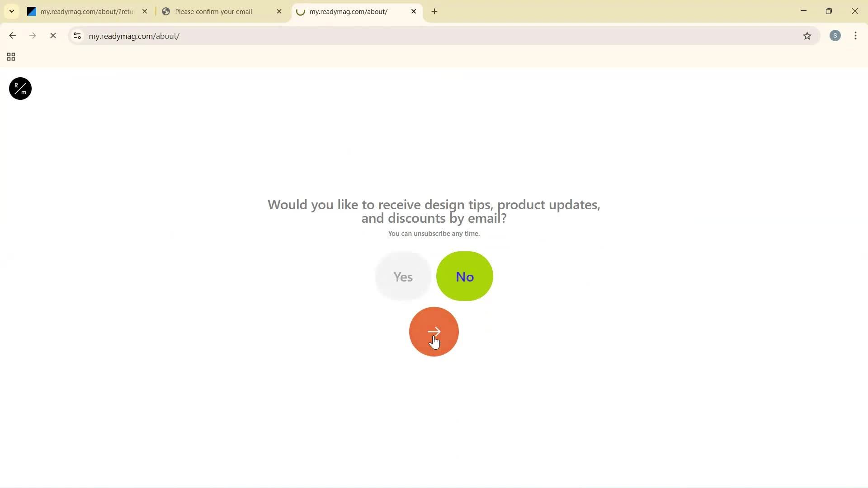This screenshot has width=868, height=488.
Task: Close the Please confirm your email tab
Action: point(279,11)
